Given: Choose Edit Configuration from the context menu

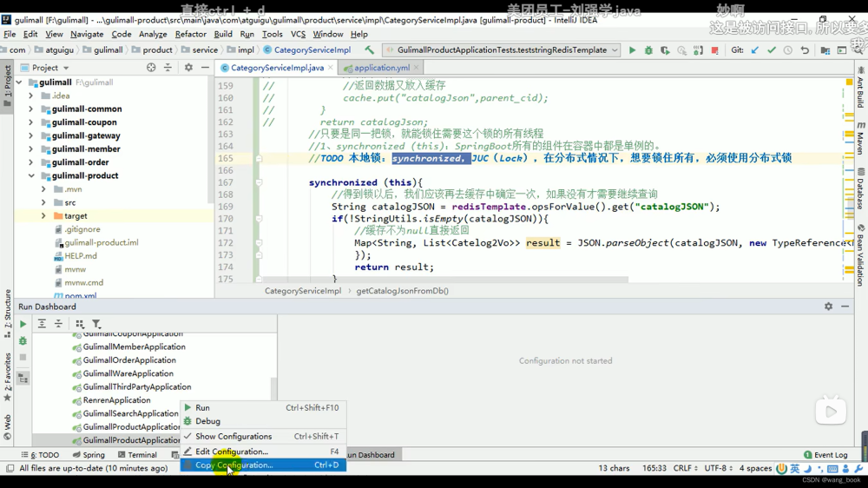Looking at the screenshot, I should tap(263, 452).
